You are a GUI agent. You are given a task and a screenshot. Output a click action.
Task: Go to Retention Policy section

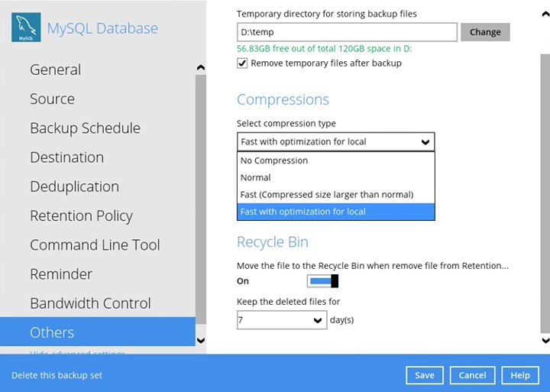(x=81, y=215)
